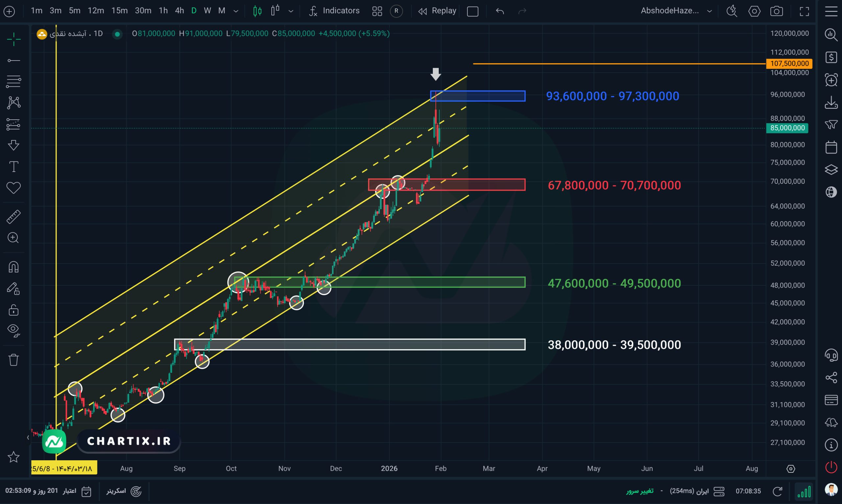Image resolution: width=842 pixels, height=504 pixels.
Task: Switch to the 4h timeframe
Action: point(179,11)
